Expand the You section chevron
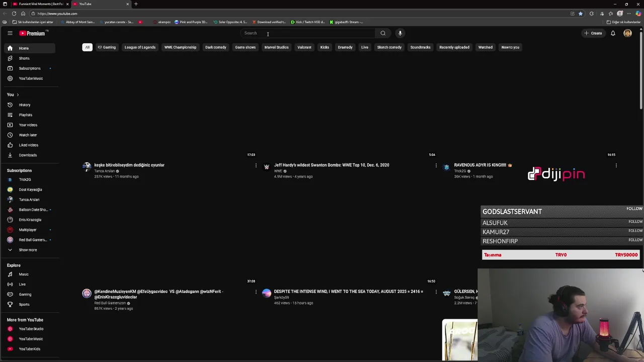 click(18, 95)
